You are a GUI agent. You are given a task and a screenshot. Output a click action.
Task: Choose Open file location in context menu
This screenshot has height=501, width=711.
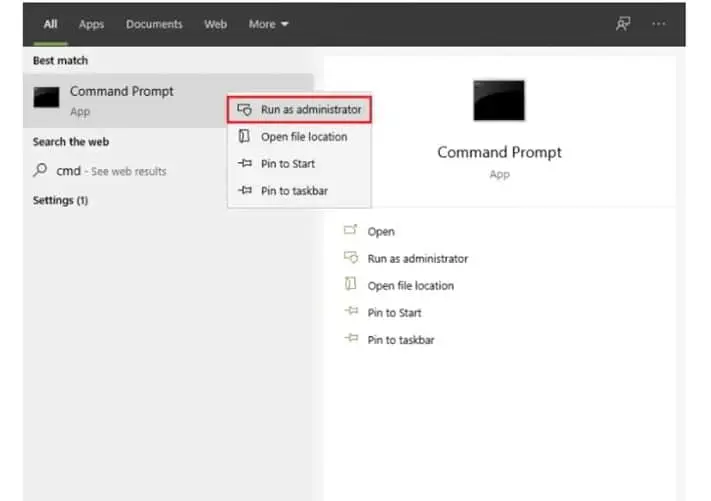(299, 136)
